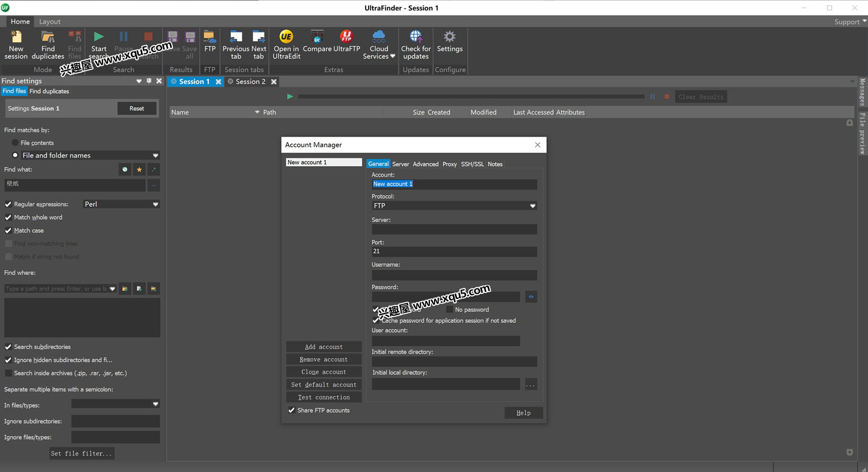868x472 pixels.
Task: Toggle the Match case checkbox
Action: [x=8, y=230]
